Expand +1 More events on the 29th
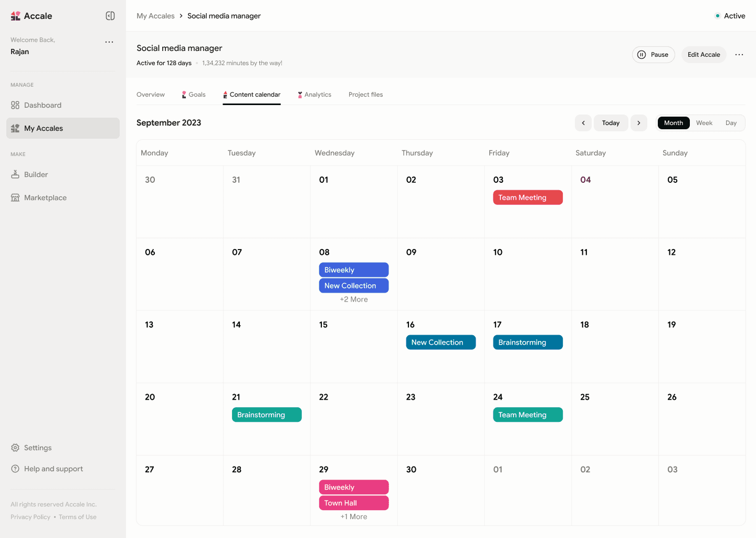 (x=354, y=517)
